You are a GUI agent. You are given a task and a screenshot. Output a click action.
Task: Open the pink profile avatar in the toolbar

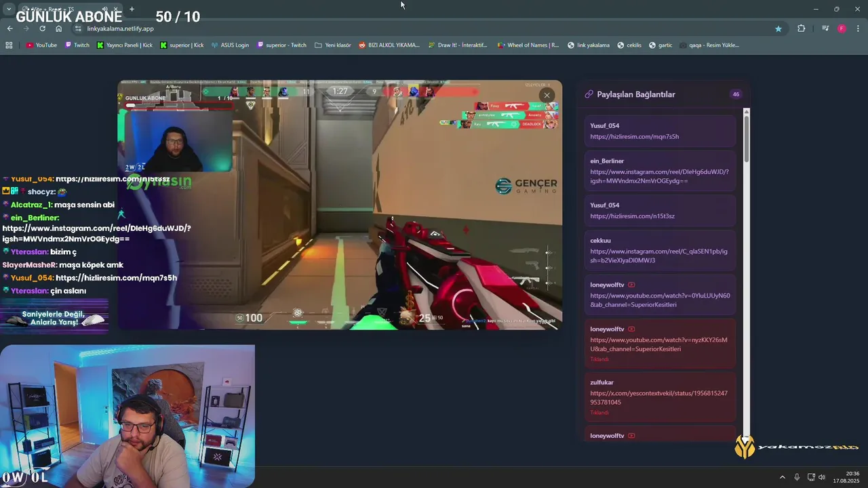pyautogui.click(x=842, y=28)
